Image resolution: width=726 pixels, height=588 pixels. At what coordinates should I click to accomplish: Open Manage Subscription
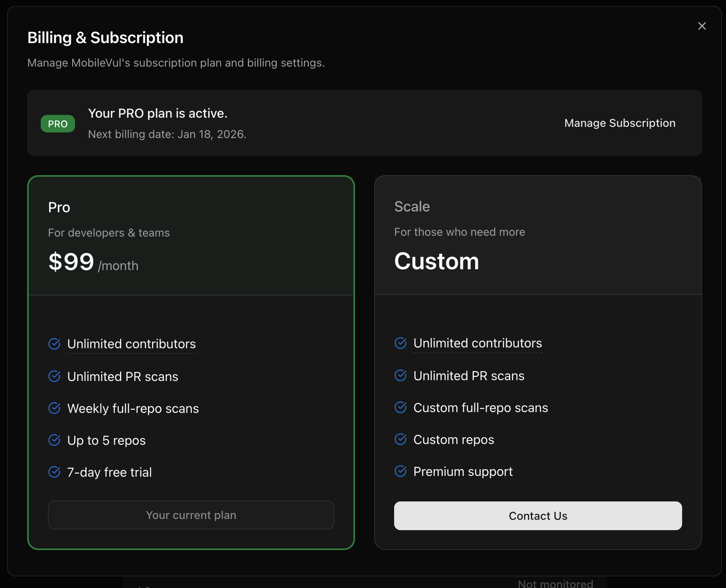click(619, 123)
